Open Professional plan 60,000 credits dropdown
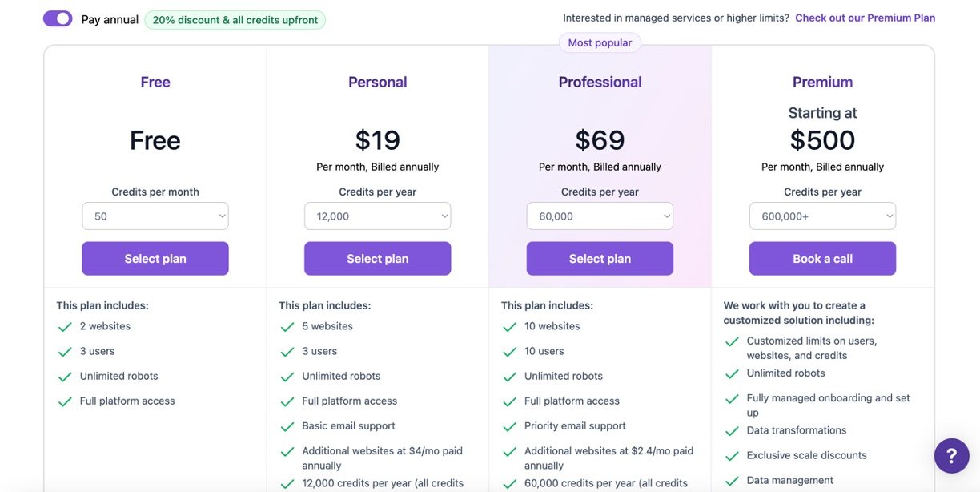Screen dimensions: 980x492 point(600,216)
